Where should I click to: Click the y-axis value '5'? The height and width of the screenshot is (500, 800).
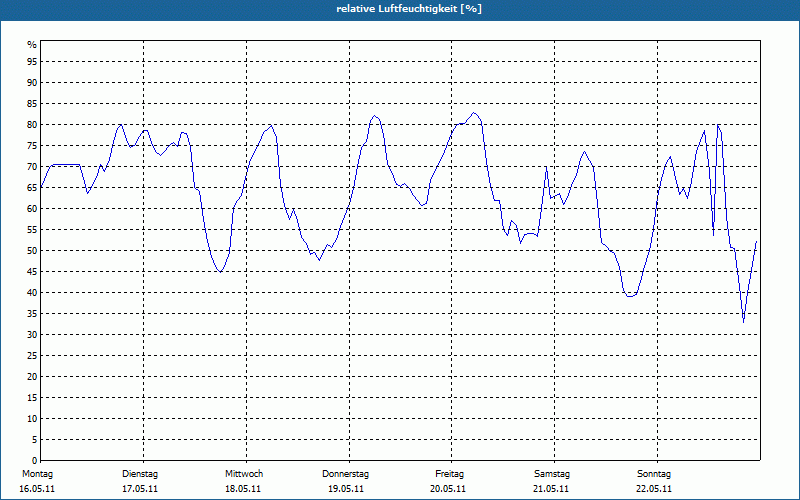click(35, 440)
